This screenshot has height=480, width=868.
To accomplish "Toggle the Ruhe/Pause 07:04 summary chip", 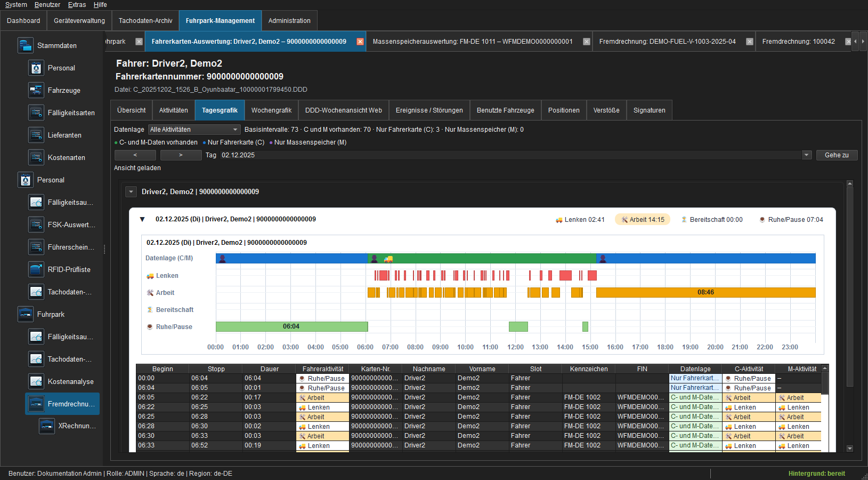I will pos(791,220).
